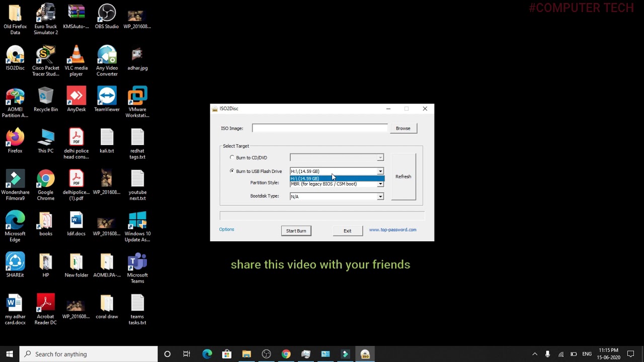Image resolution: width=644 pixels, height=362 pixels.
Task: Show hidden system tray icons
Action: pyautogui.click(x=535, y=354)
